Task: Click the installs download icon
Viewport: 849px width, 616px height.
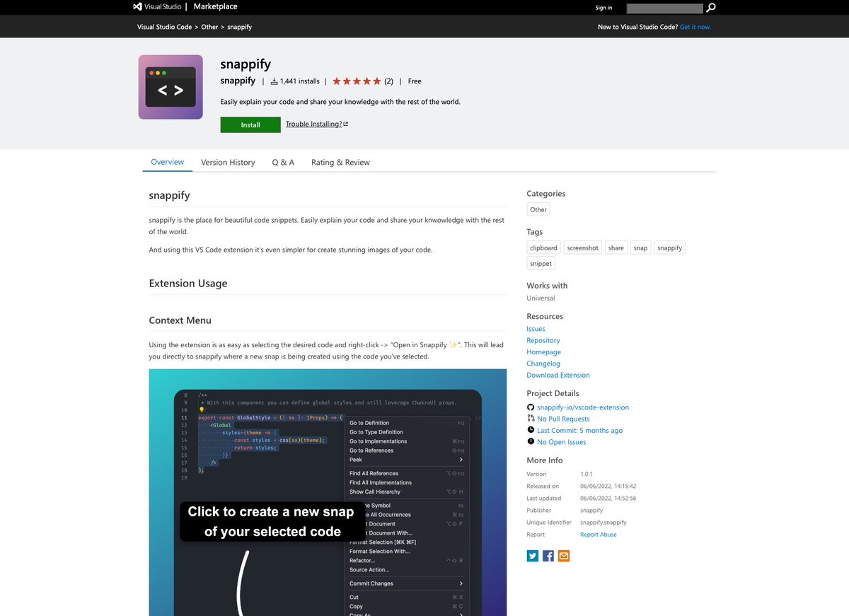Action: click(274, 81)
